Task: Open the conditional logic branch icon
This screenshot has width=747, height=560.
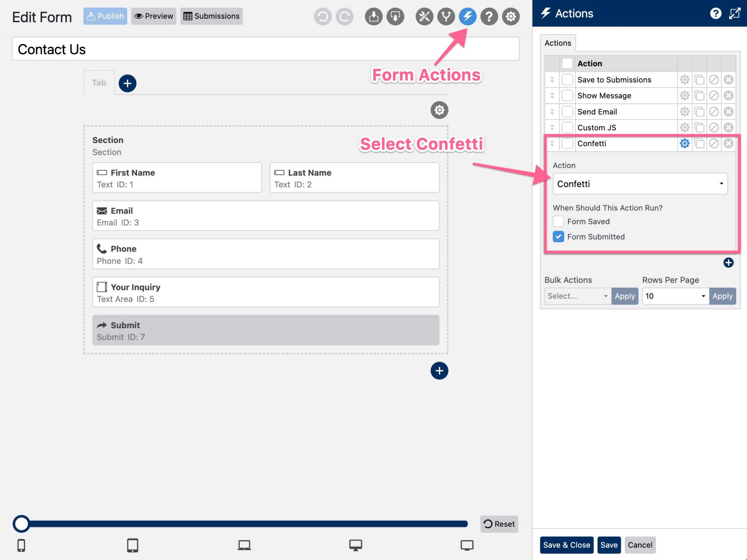Action: click(x=446, y=16)
